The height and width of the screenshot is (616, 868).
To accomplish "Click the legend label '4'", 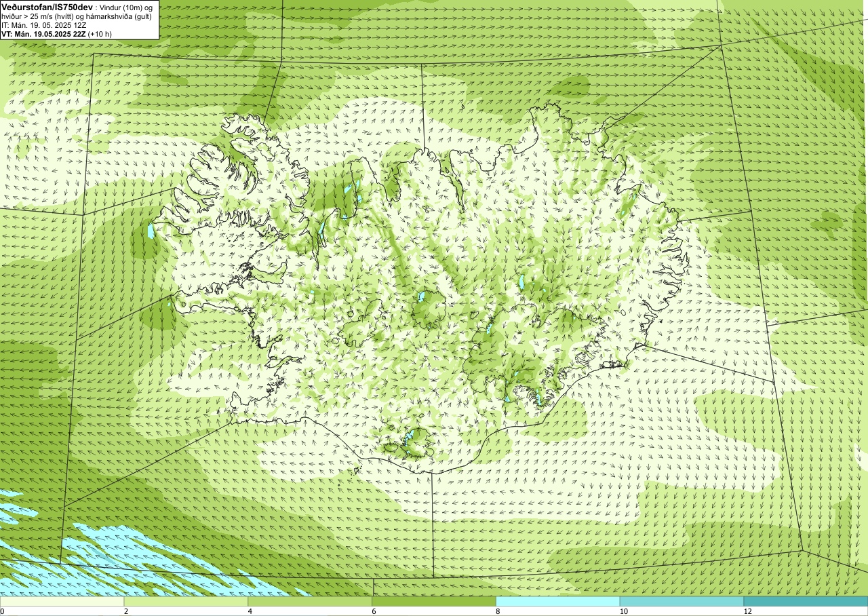I will [249, 611].
